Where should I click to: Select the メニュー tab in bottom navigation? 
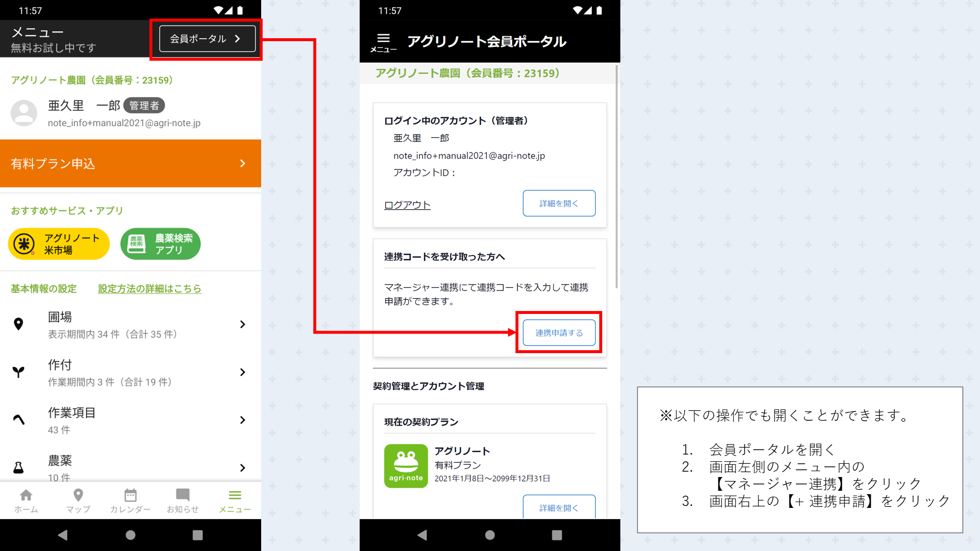click(x=235, y=501)
